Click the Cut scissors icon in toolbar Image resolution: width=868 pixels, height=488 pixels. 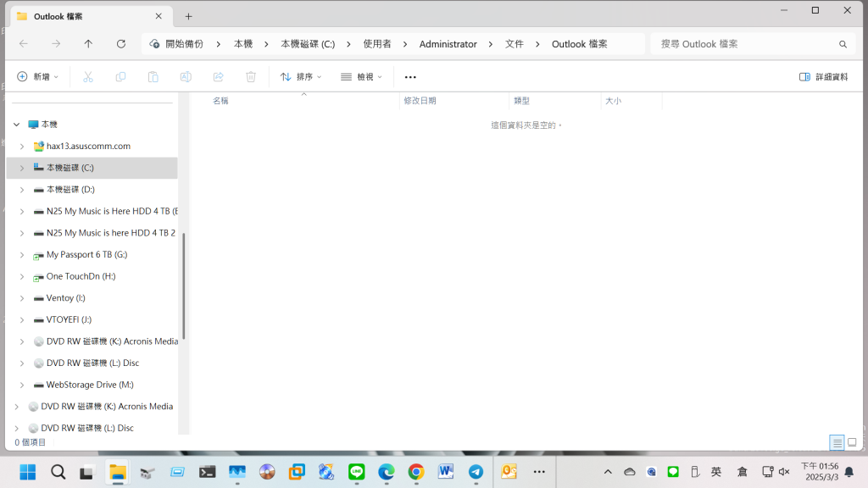pos(87,77)
